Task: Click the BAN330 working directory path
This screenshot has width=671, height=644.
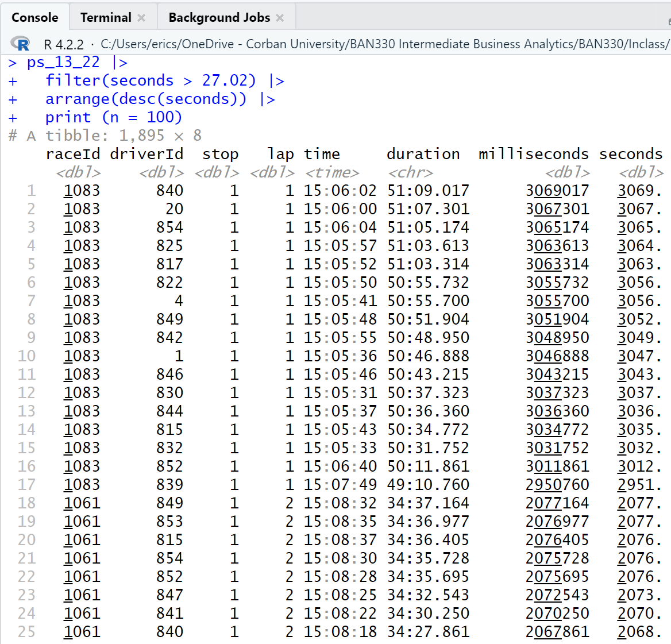Action: point(384,44)
